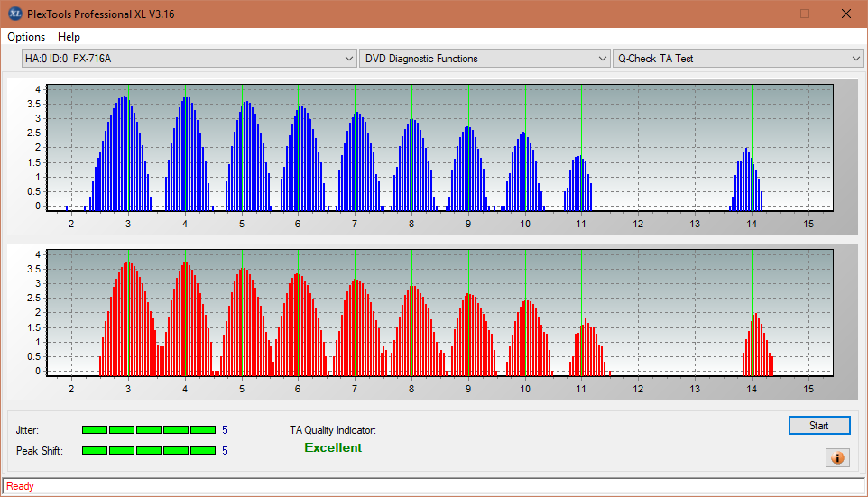The width and height of the screenshot is (868, 497).
Task: Click the Peak Shift green level bar
Action: click(x=149, y=450)
